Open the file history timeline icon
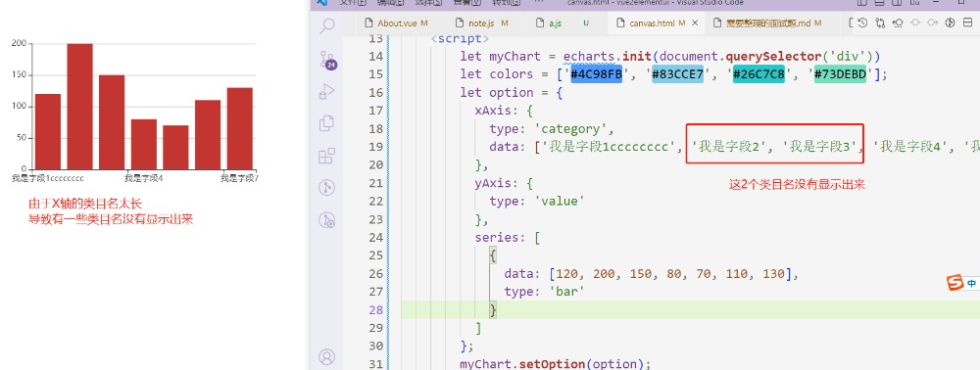 point(862,23)
